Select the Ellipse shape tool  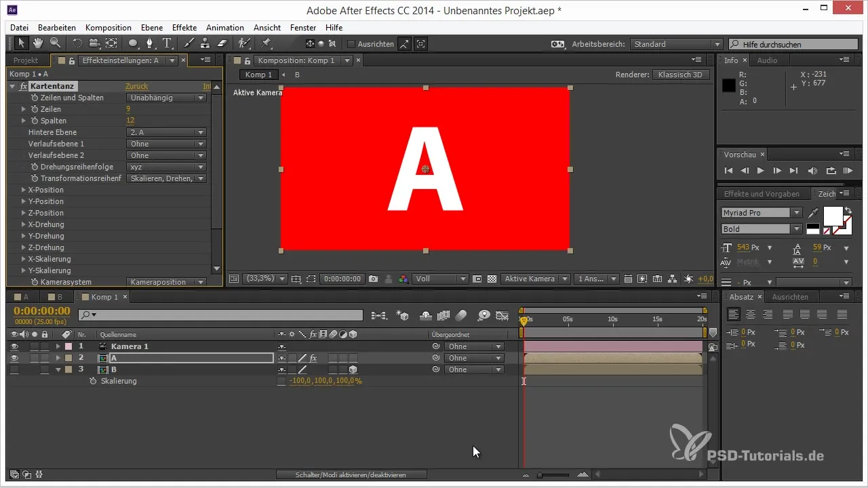134,43
